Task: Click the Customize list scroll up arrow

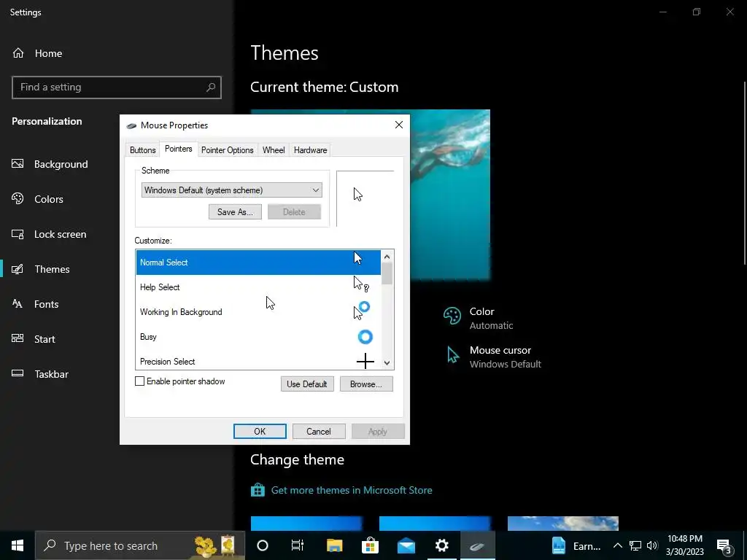Action: [387, 257]
